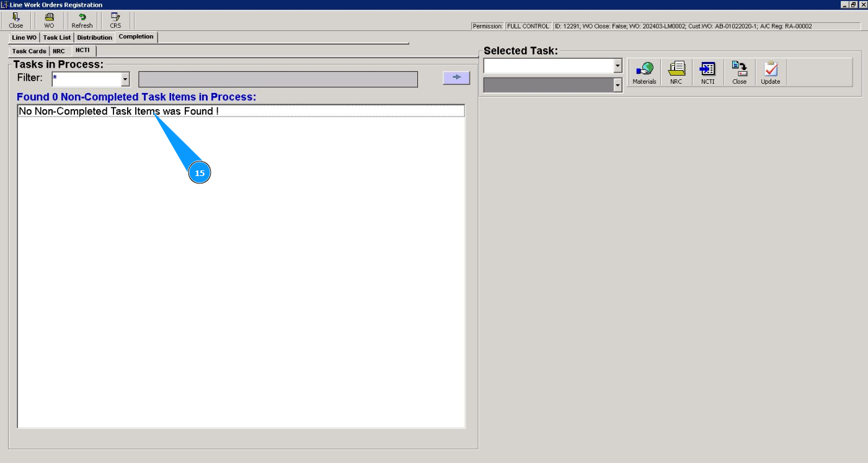Image resolution: width=868 pixels, height=463 pixels.
Task: Open the Task List tab
Action: point(57,38)
